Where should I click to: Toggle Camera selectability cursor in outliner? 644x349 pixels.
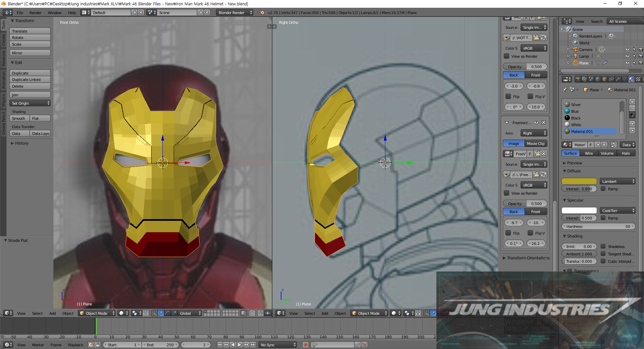click(634, 49)
